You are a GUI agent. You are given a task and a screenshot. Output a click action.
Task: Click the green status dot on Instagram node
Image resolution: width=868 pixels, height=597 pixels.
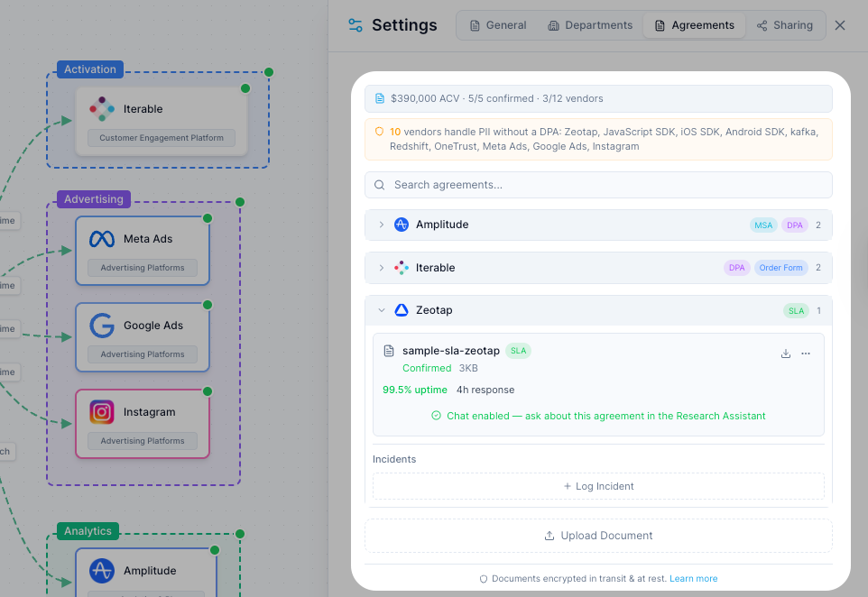[x=208, y=391]
